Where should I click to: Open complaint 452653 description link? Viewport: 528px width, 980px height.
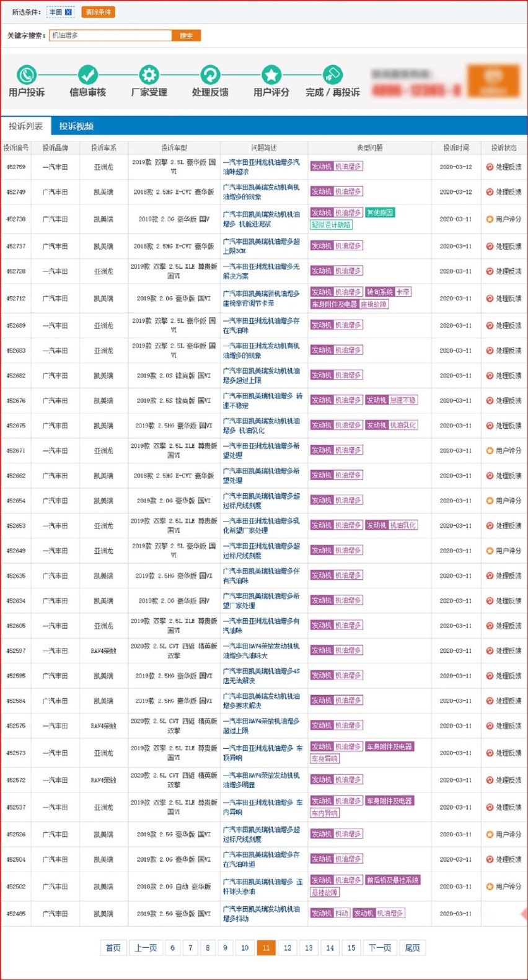(261, 525)
